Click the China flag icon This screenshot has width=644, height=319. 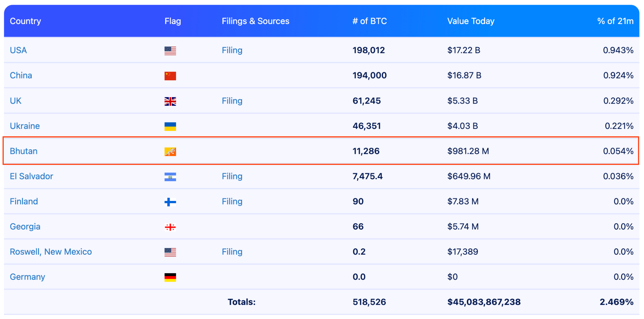pyautogui.click(x=170, y=76)
